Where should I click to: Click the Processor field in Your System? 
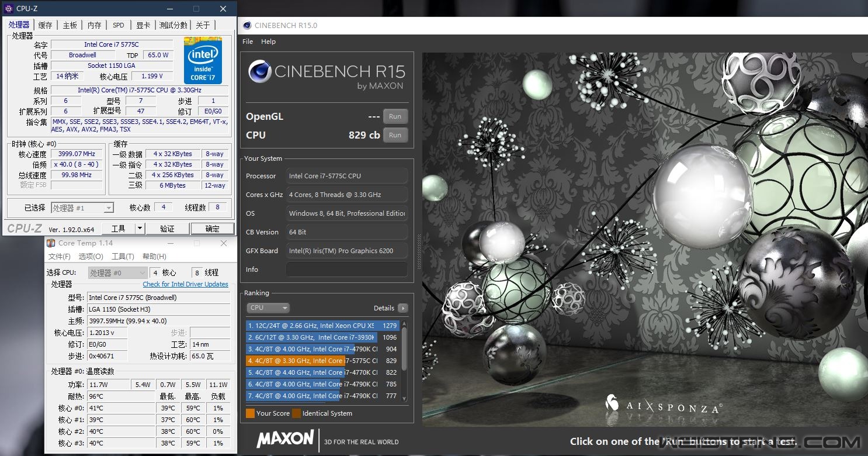[x=346, y=176]
